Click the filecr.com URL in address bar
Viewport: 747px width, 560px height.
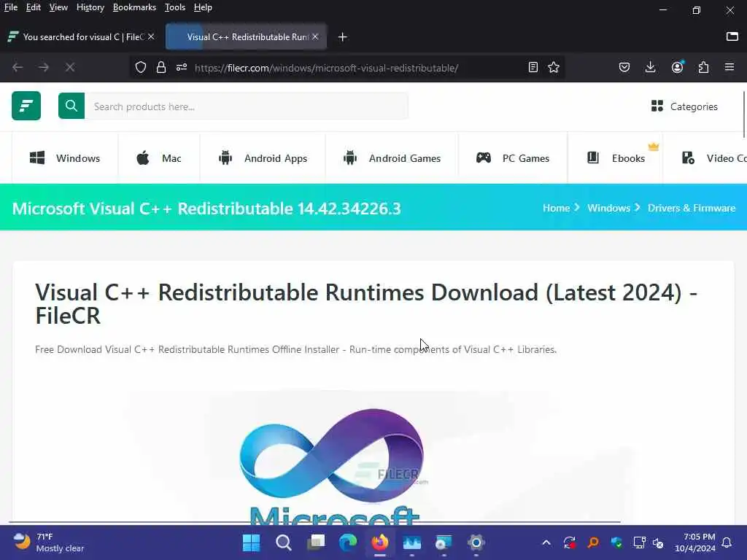(326, 68)
